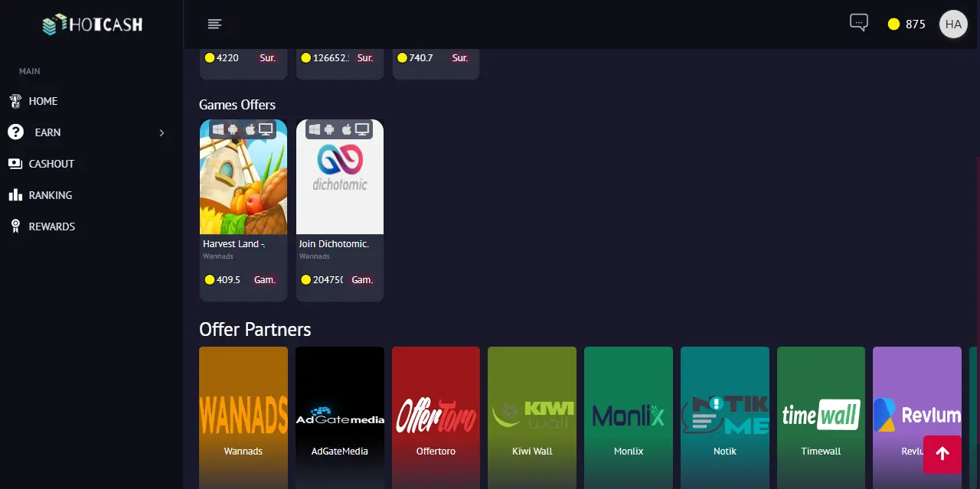Viewport: 980px width, 489px height.
Task: Click Windows icon on Harvest Land card
Action: coord(218,129)
